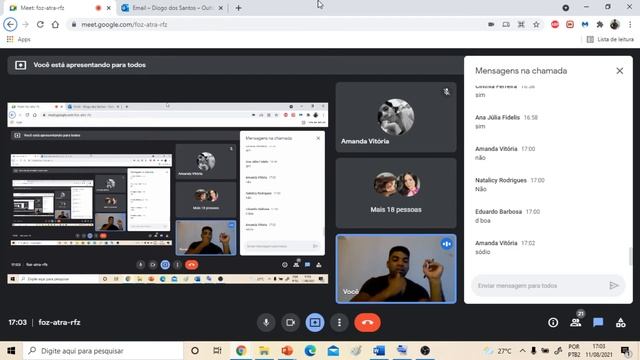
Task: Click Digite aqui para pesquisar search box
Action: click(x=103, y=351)
